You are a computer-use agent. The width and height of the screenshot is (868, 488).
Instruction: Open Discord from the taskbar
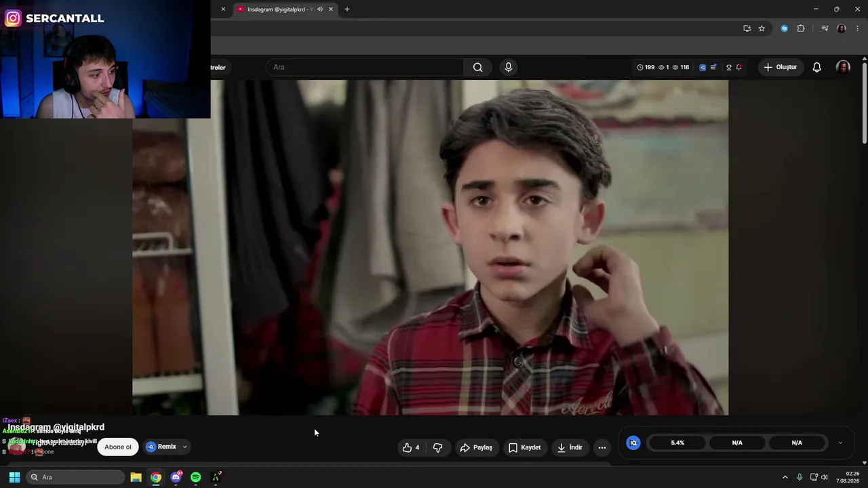point(176,477)
